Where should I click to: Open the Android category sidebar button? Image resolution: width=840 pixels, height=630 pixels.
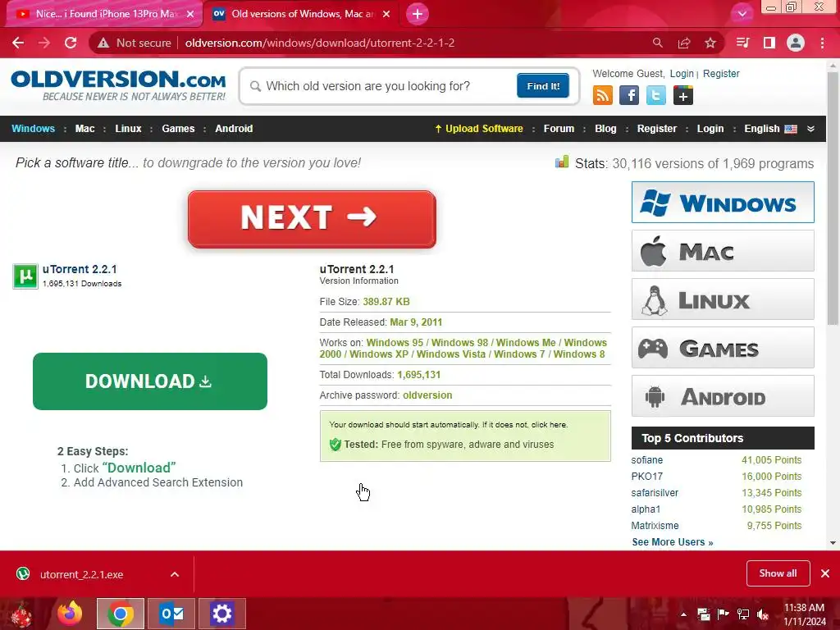723,396
